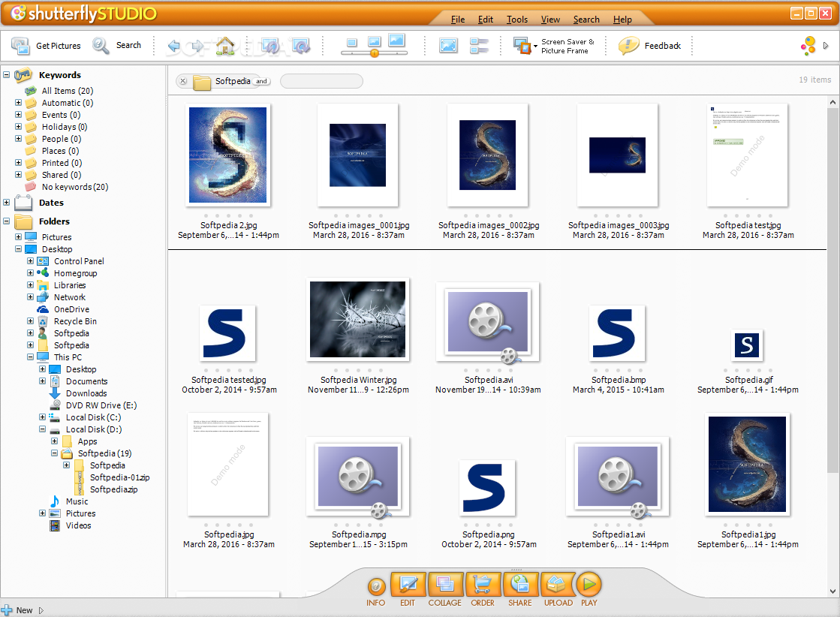Click the scroll down arrow
This screenshot has height=617, width=840.
coord(832,591)
